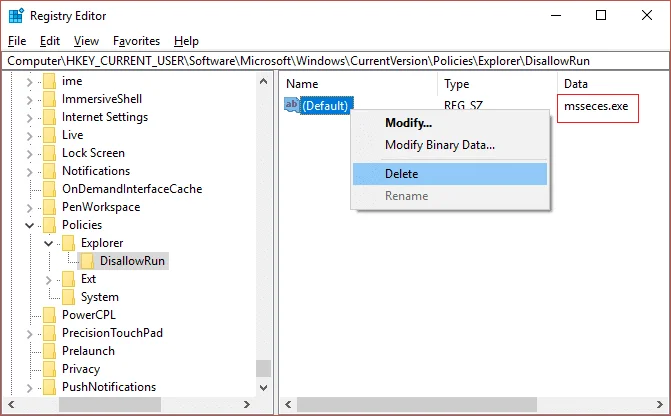Click the PrecisionTouchPad folder icon

tap(49, 333)
